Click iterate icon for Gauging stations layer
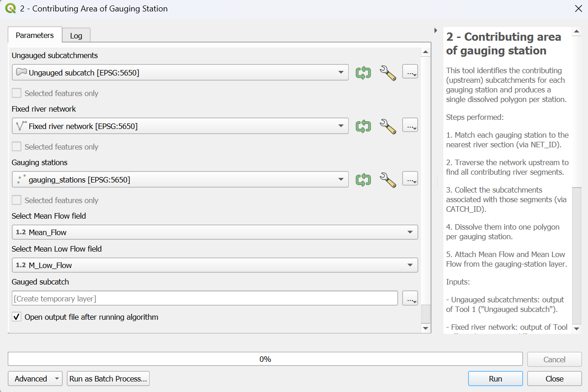Viewport: 588px width, 392px height. (363, 180)
